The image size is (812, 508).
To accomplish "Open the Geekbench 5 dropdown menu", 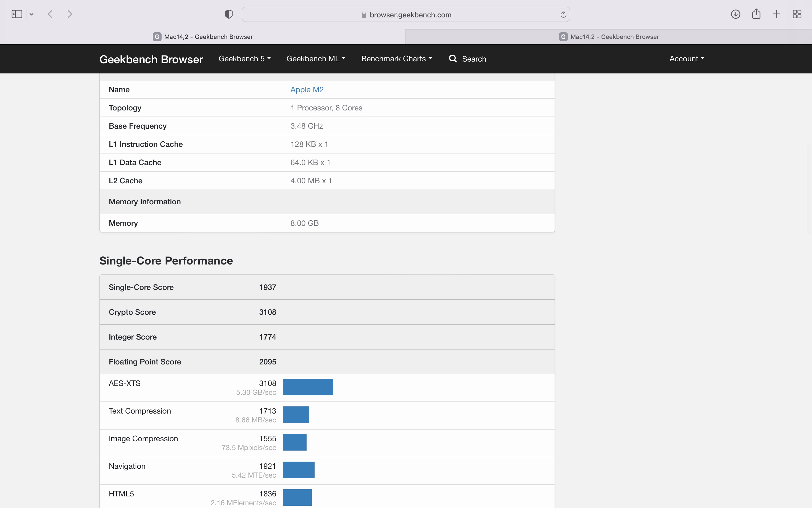I will [245, 59].
